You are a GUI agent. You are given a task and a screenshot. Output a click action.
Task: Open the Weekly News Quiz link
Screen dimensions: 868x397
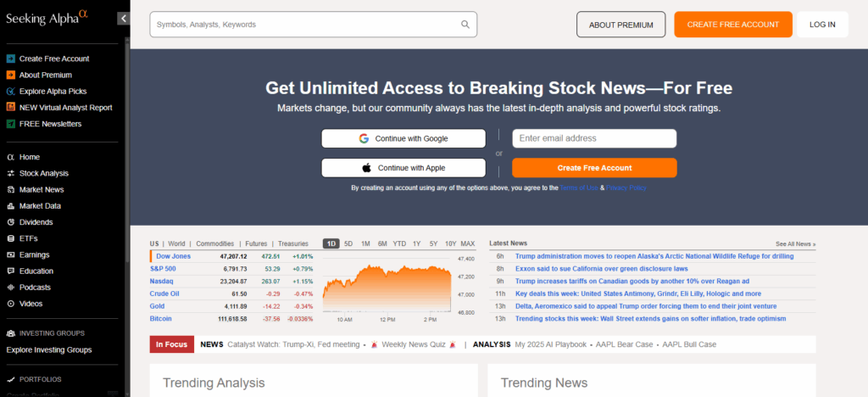(414, 344)
